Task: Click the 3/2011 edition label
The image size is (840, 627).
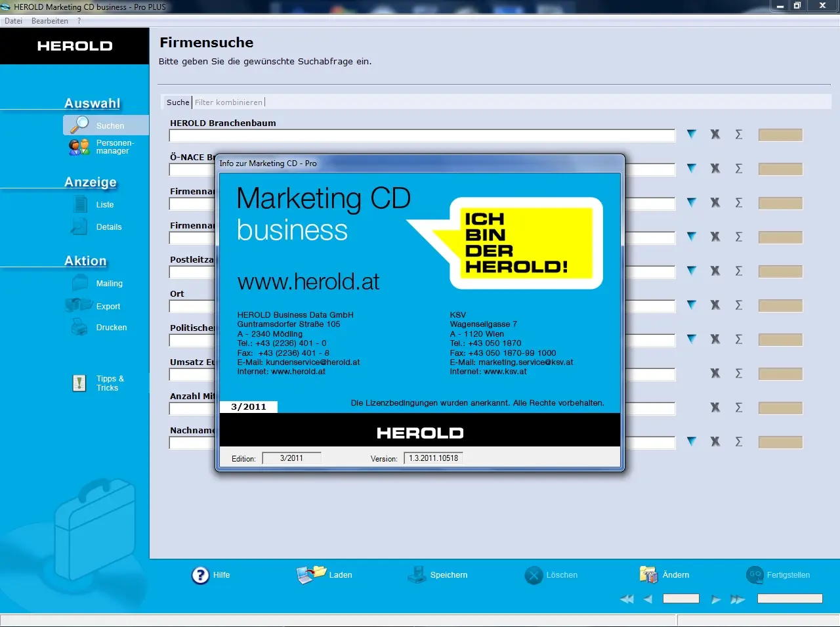Action: (249, 407)
